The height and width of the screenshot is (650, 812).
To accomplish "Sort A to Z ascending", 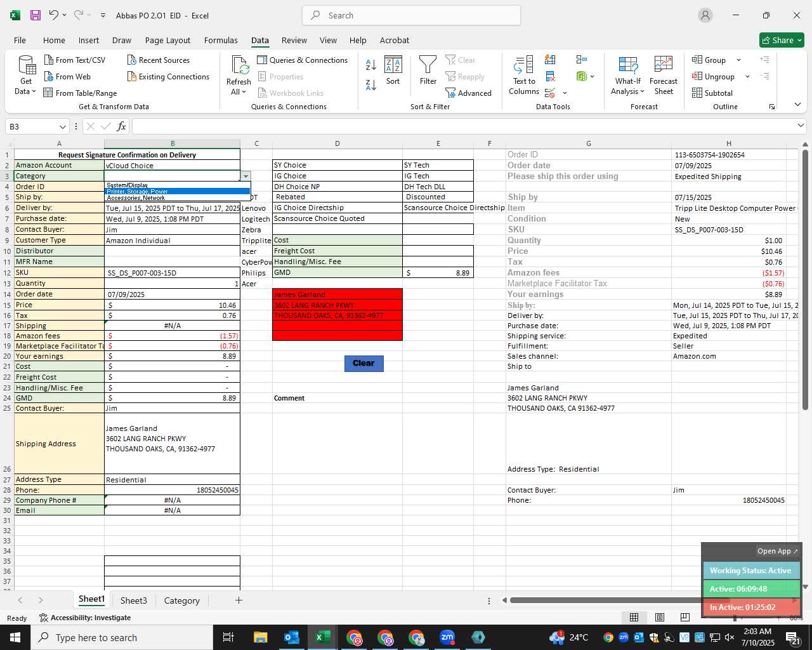I will [371, 64].
